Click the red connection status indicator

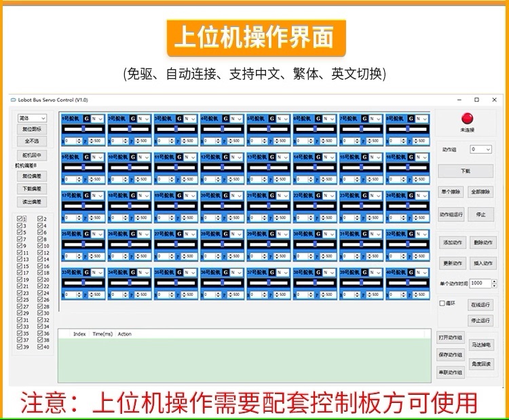click(467, 118)
